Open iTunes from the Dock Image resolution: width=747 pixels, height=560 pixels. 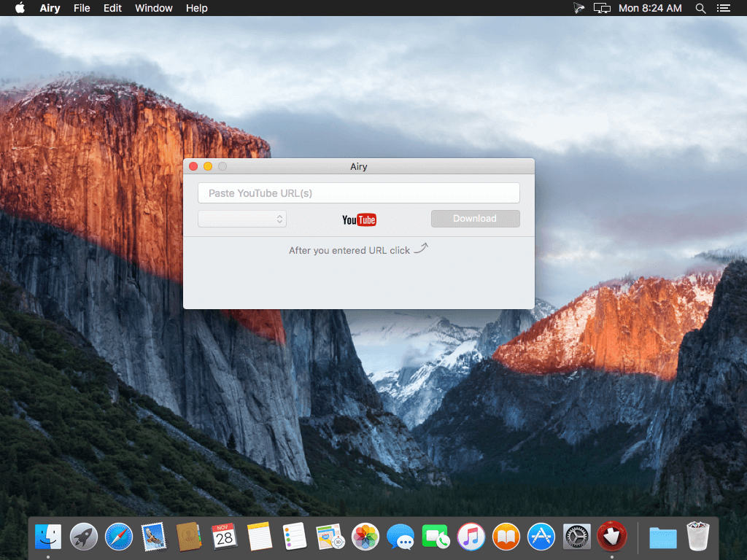pos(471,537)
